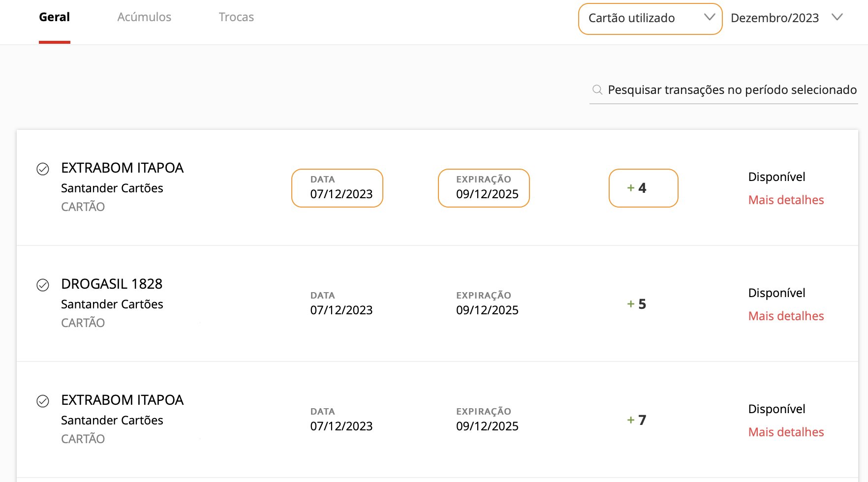This screenshot has width=868, height=482.
Task: Open the Cartão utilizado dropdown
Action: coord(650,19)
